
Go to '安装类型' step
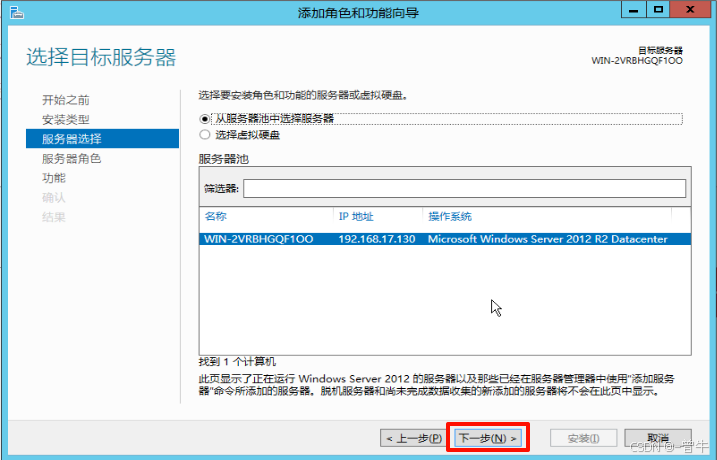click(65, 120)
